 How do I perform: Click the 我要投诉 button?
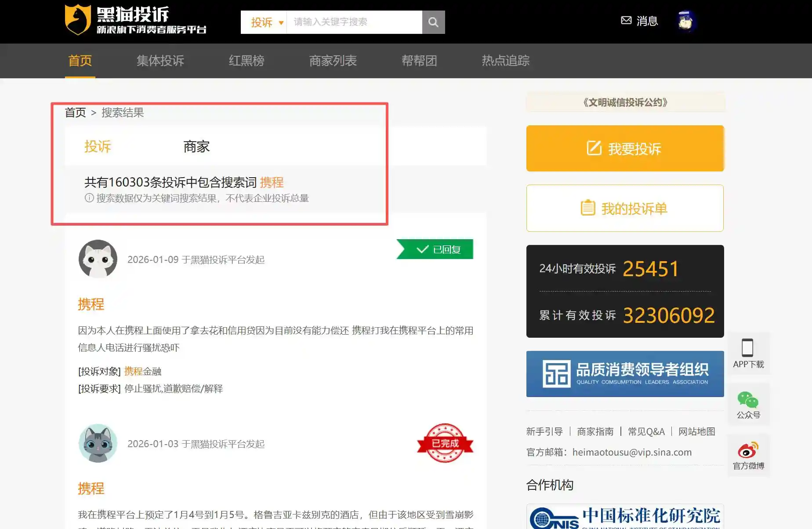point(624,148)
